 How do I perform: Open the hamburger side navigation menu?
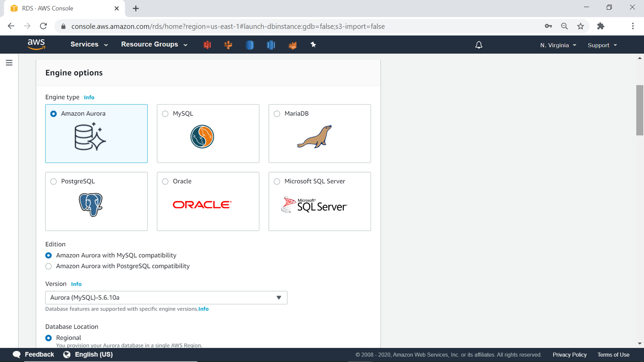click(x=9, y=63)
